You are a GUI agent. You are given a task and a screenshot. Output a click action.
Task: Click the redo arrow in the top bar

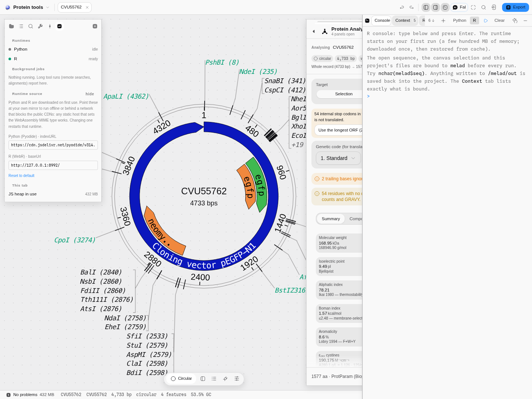412,7
